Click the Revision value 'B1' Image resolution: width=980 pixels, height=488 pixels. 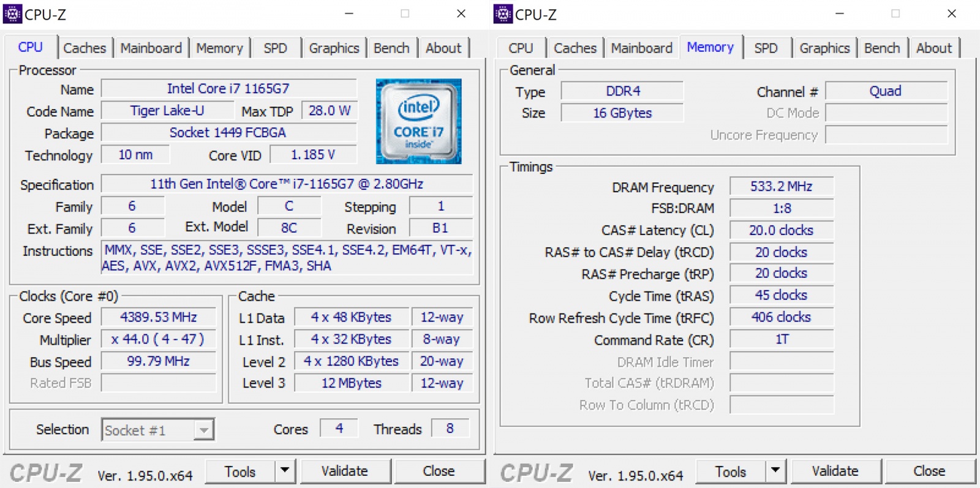(440, 228)
